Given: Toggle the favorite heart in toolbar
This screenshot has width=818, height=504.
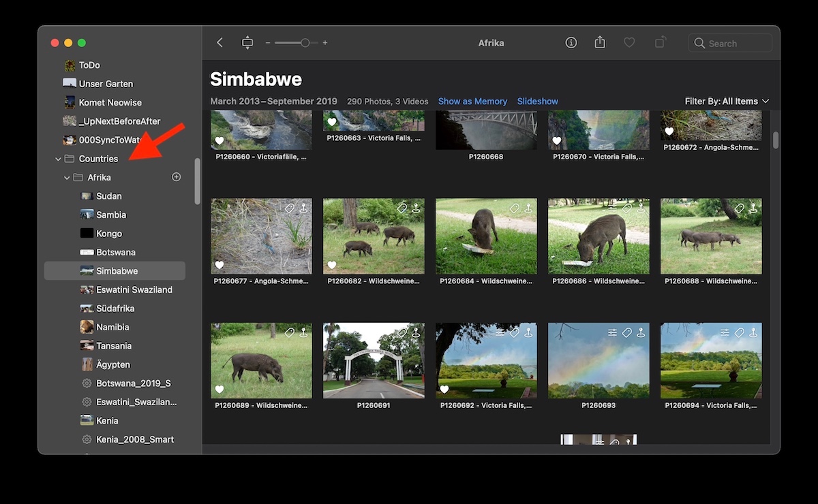Looking at the screenshot, I should click(629, 43).
